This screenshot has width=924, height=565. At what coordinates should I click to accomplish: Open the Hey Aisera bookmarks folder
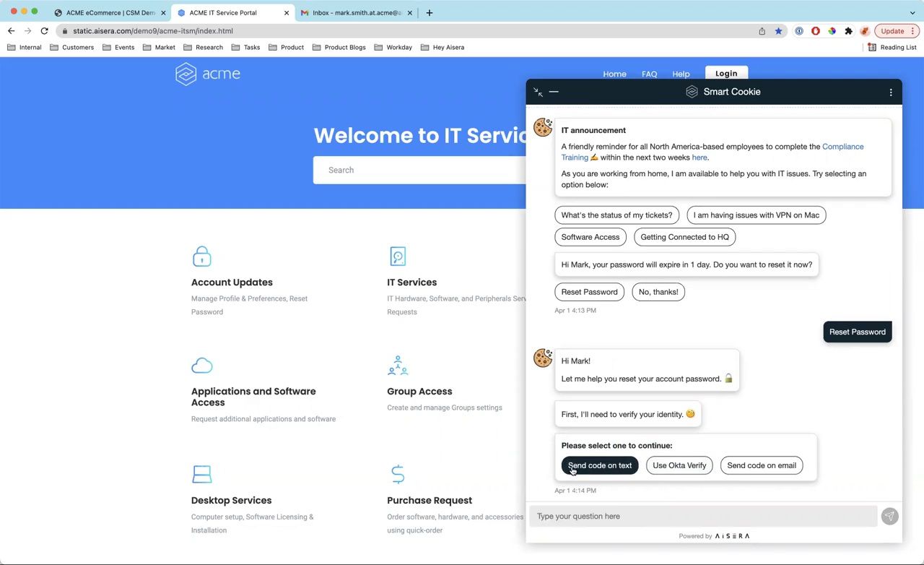(444, 47)
